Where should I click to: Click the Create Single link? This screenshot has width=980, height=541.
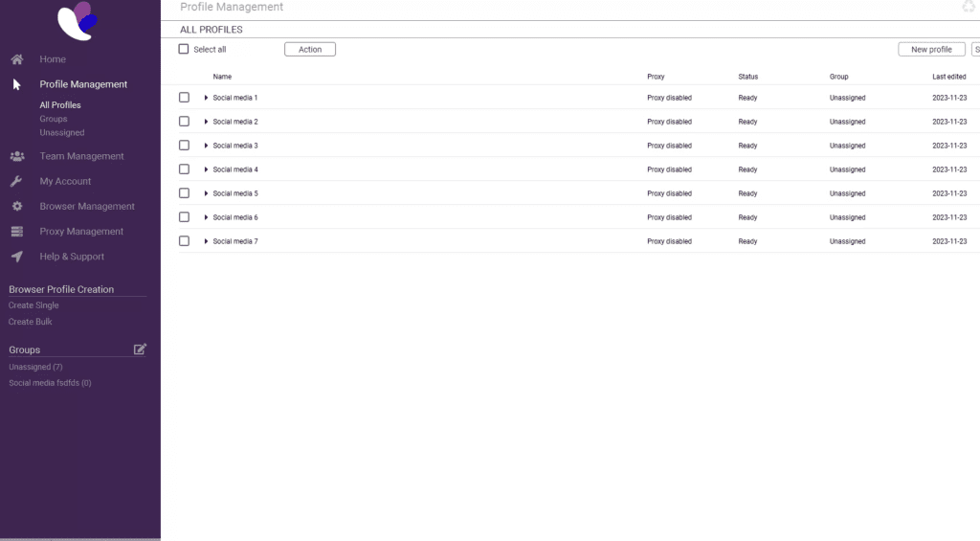click(x=33, y=305)
